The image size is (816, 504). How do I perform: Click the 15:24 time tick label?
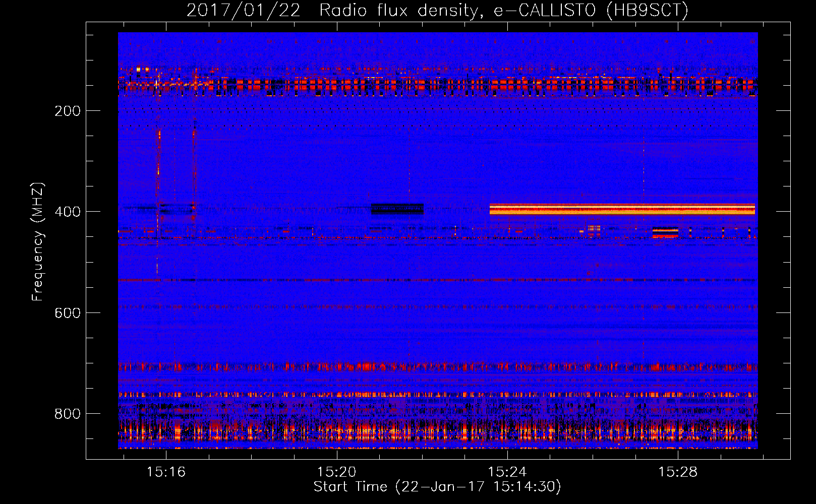click(x=507, y=472)
